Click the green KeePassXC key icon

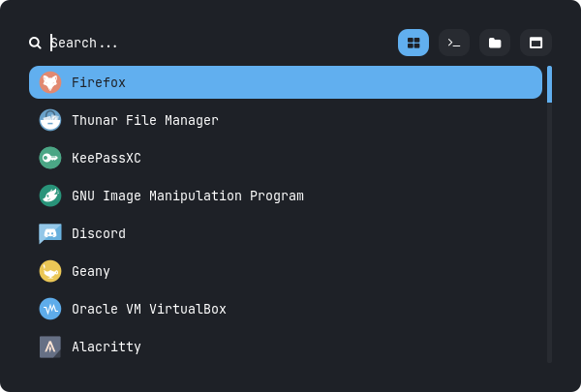pyautogui.click(x=50, y=158)
